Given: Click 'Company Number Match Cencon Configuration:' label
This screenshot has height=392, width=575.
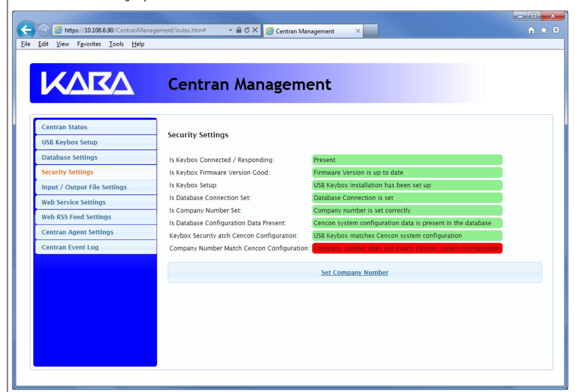Looking at the screenshot, I should [x=239, y=248].
